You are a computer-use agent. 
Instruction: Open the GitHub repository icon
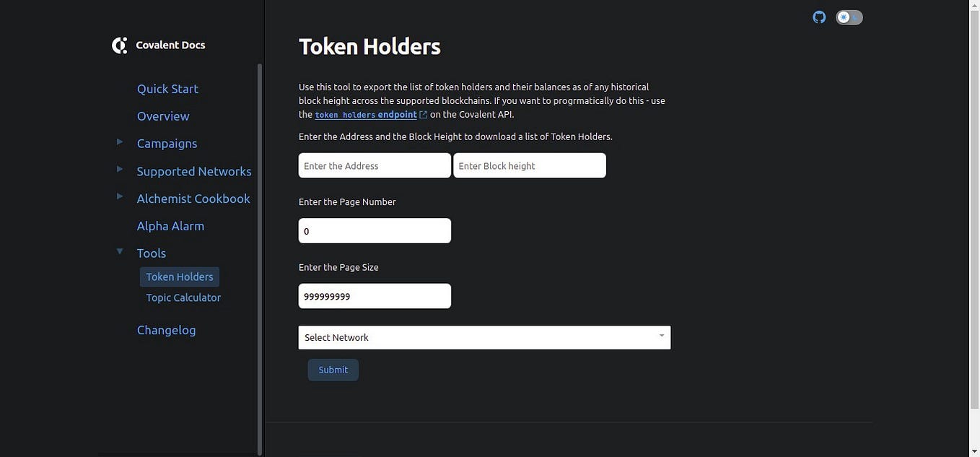819,17
